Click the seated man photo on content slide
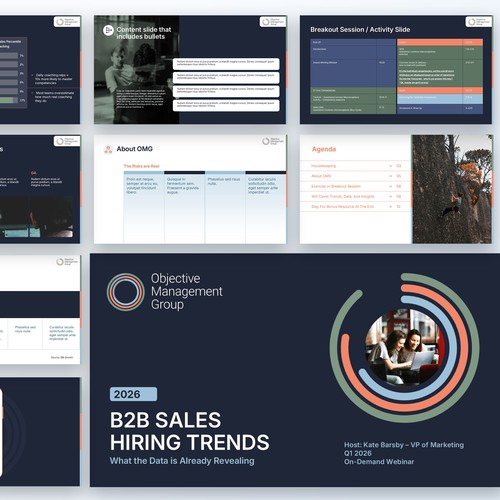500x500 pixels. [136, 70]
